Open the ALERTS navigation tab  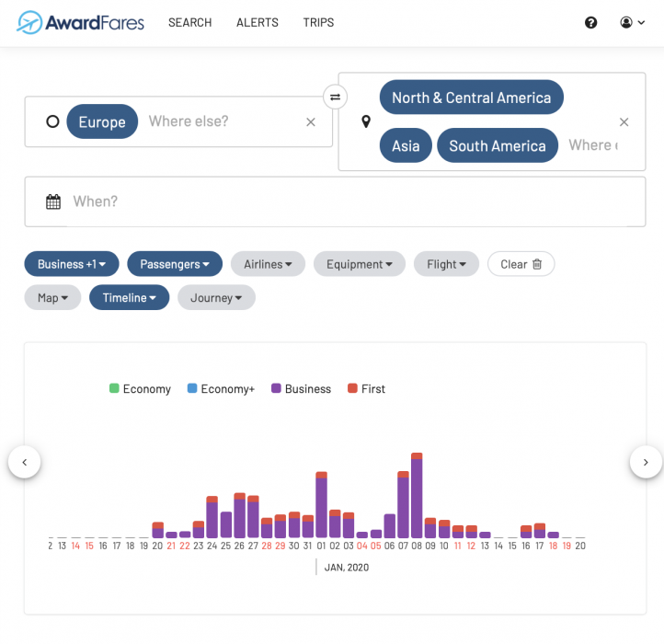point(258,23)
